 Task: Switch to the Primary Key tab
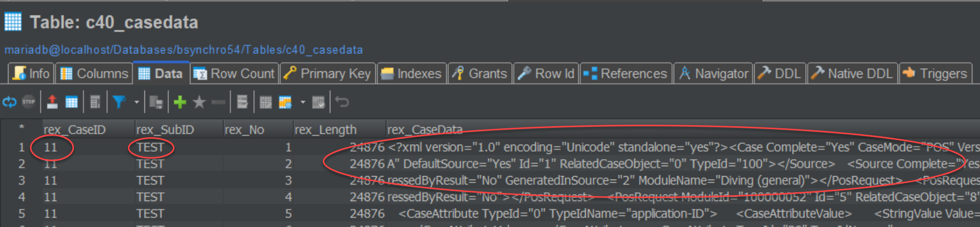point(327,73)
